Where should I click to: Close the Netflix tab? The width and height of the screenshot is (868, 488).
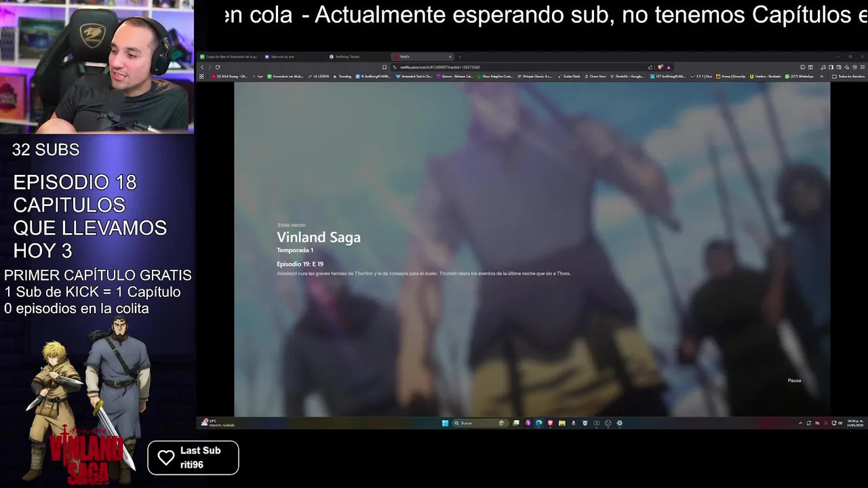pos(450,56)
